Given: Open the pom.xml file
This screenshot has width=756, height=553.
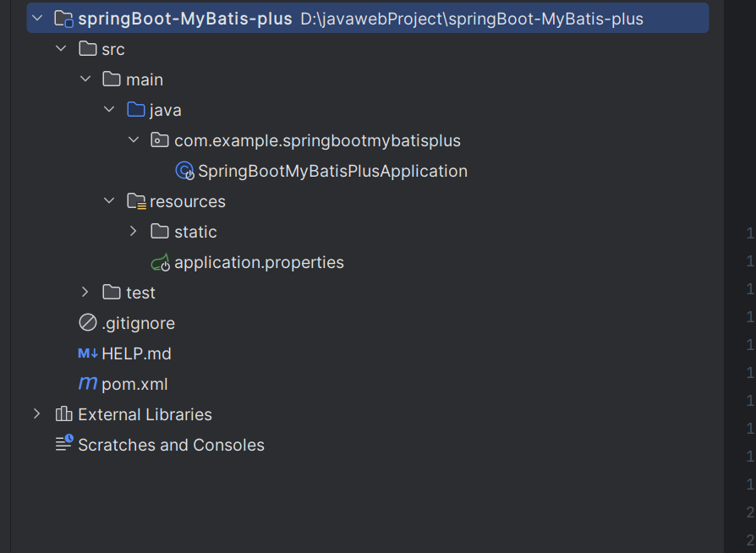Looking at the screenshot, I should 134,384.
